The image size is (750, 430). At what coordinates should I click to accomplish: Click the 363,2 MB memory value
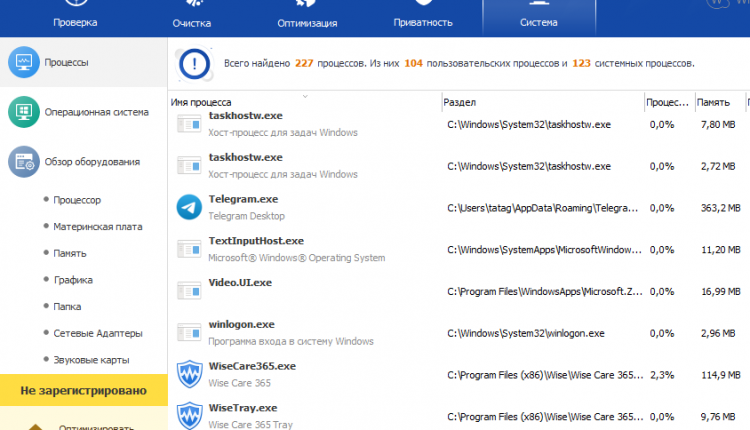pyautogui.click(x=720, y=208)
